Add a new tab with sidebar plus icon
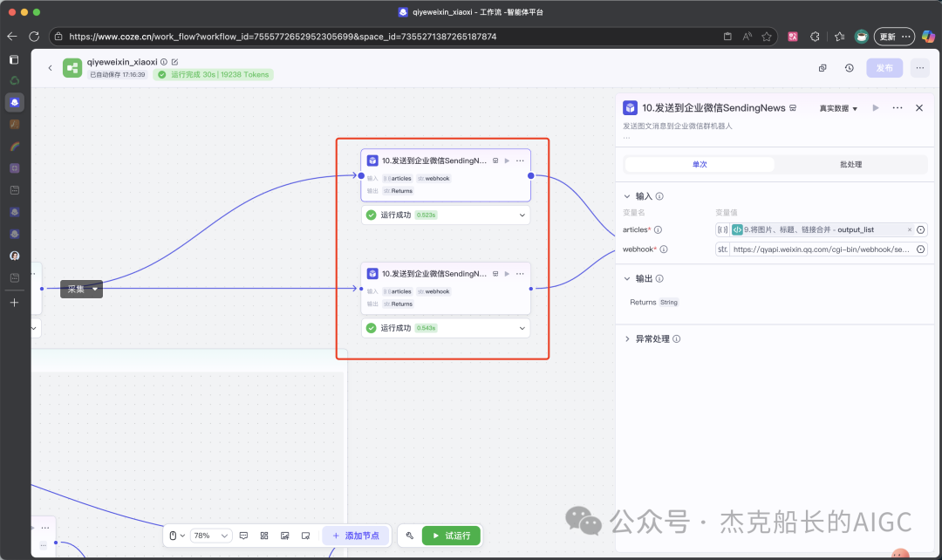942x560 pixels. (x=15, y=302)
